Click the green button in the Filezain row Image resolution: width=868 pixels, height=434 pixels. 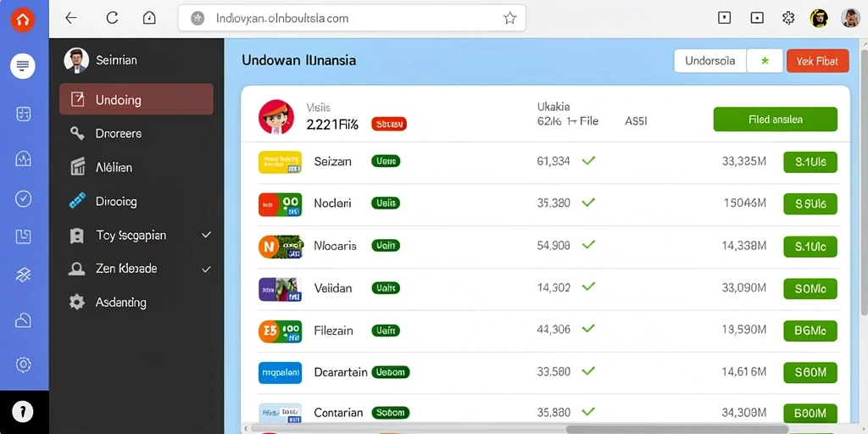810,331
